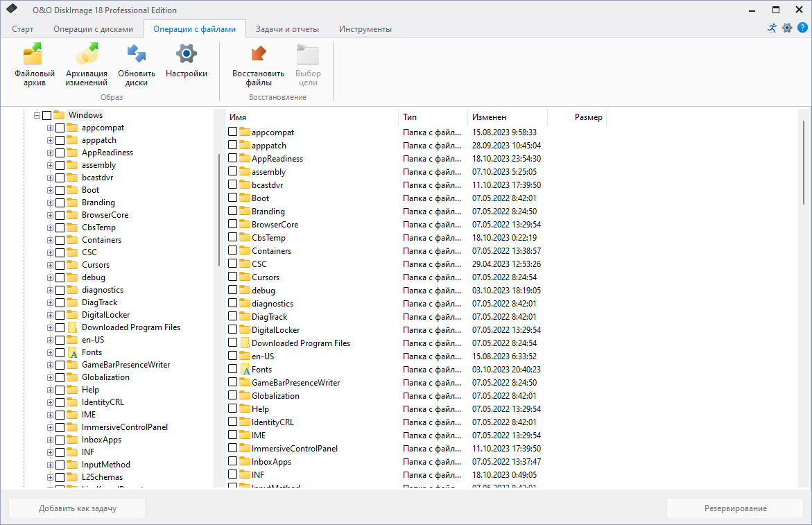Tick assembly checkbox in file list

point(232,171)
